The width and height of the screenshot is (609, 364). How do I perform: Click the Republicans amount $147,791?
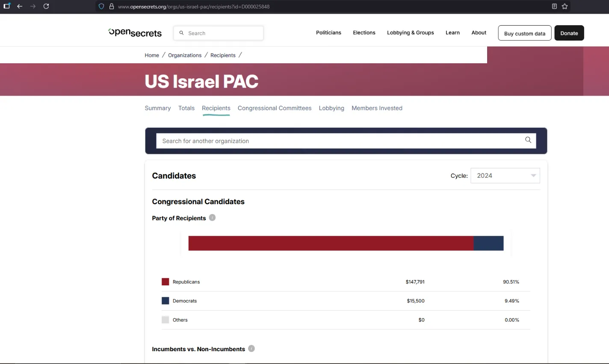coord(415,282)
